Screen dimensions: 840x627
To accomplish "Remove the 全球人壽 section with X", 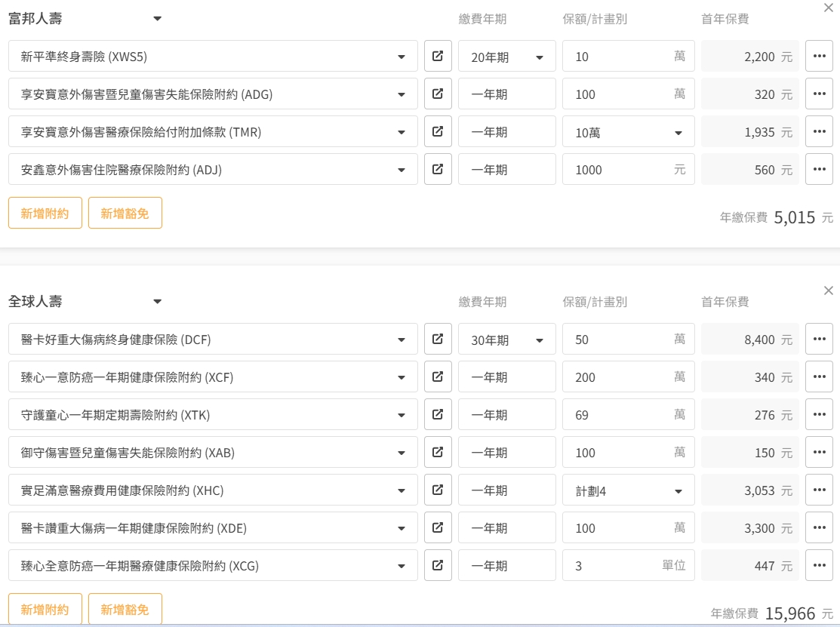I will coord(829,290).
